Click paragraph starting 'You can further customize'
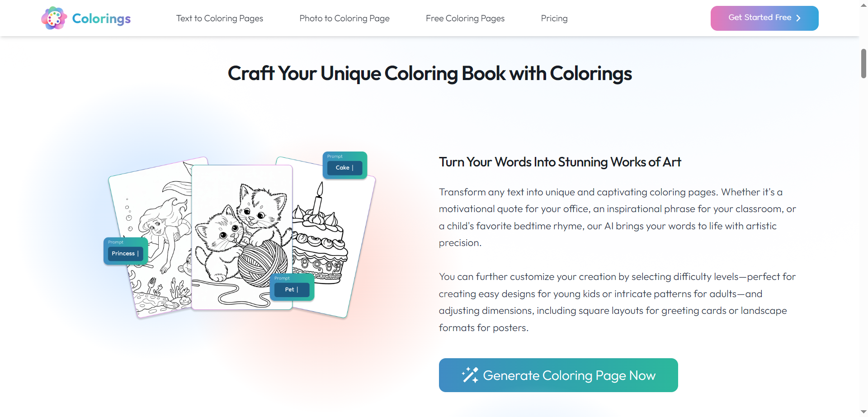The image size is (868, 417). click(x=618, y=302)
